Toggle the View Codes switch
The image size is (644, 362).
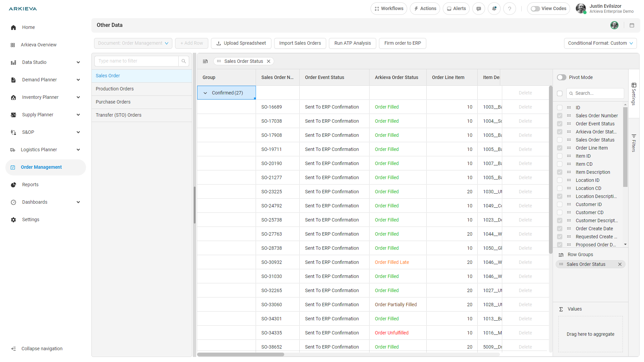coord(535,8)
